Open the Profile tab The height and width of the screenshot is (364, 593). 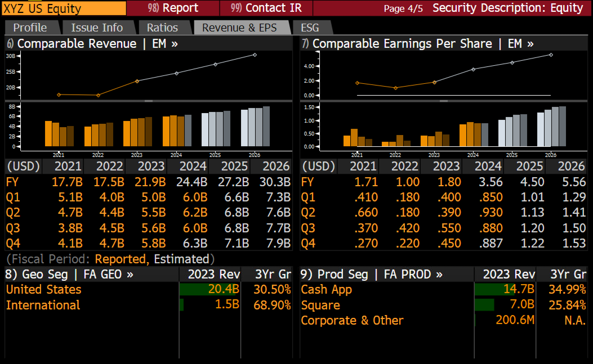pyautogui.click(x=30, y=28)
